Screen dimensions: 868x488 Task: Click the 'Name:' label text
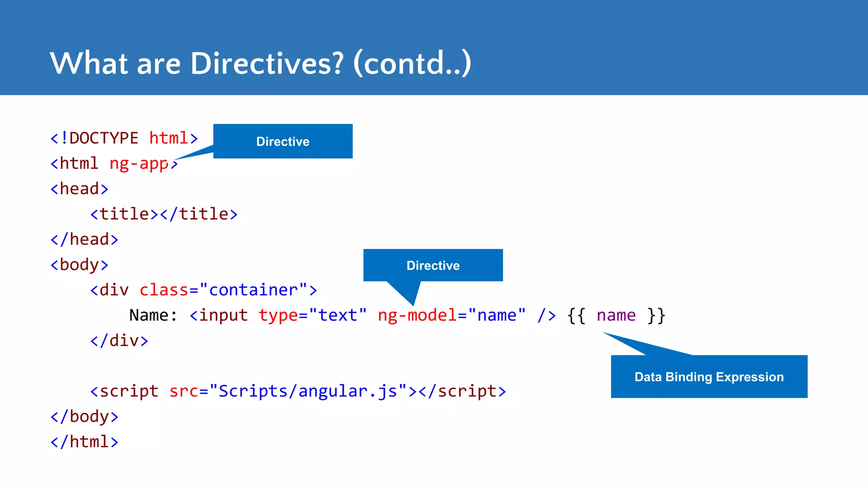pyautogui.click(x=153, y=316)
